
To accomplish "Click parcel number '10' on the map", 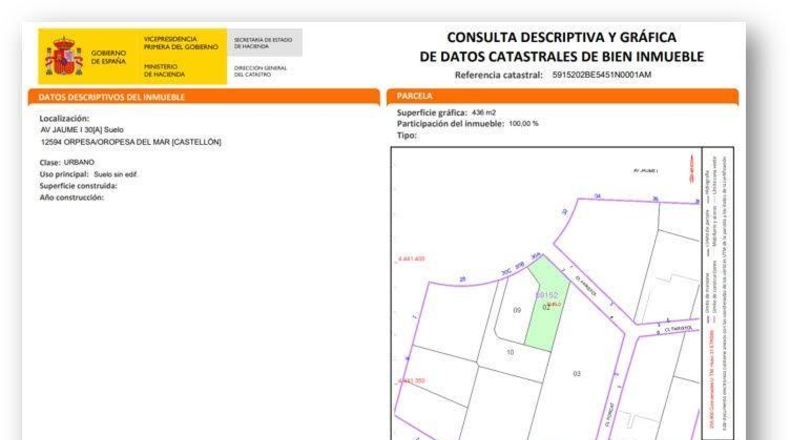I will point(510,352).
